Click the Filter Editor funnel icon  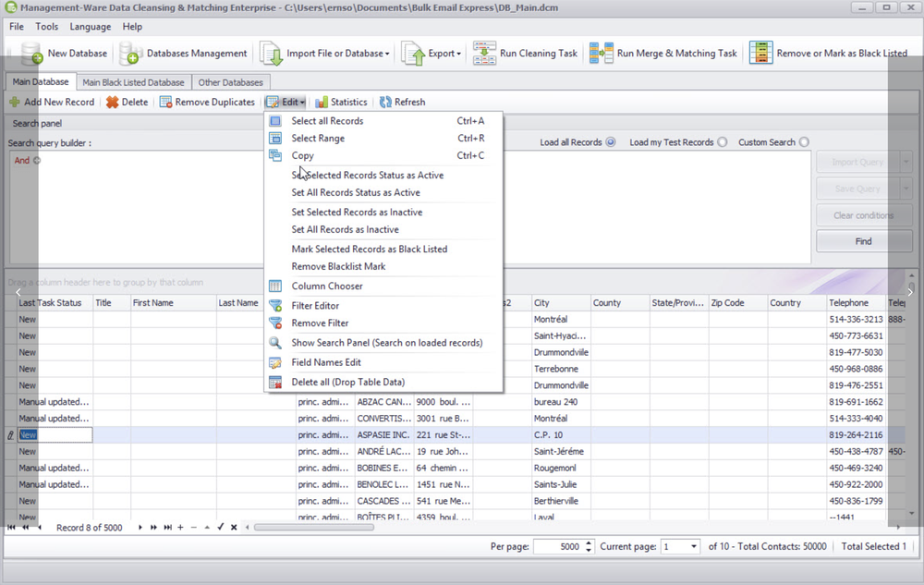(x=275, y=305)
